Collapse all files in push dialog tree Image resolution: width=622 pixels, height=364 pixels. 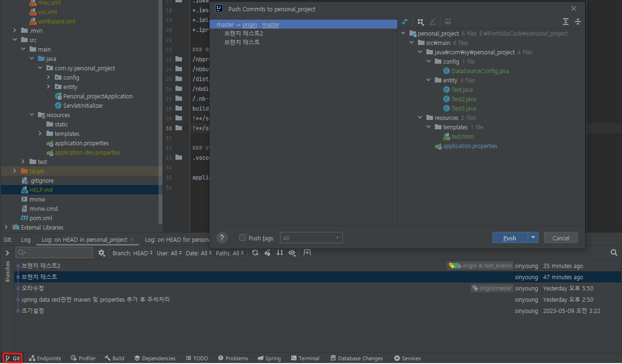[578, 22]
